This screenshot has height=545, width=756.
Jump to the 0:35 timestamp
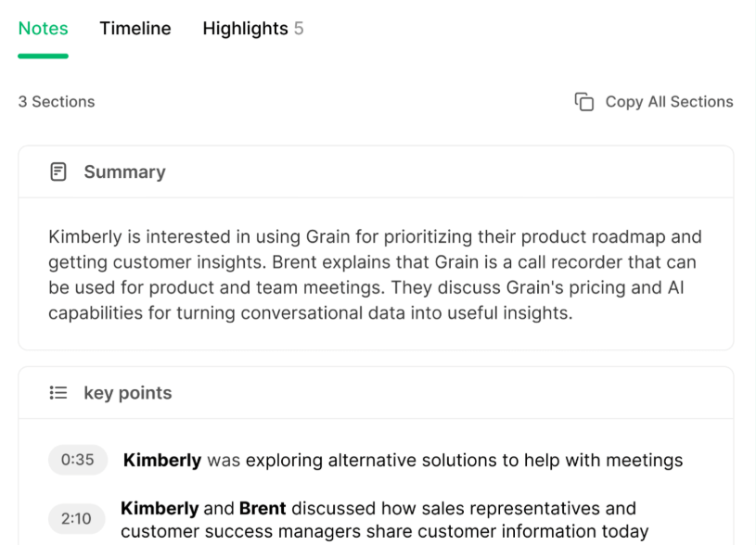[78, 460]
